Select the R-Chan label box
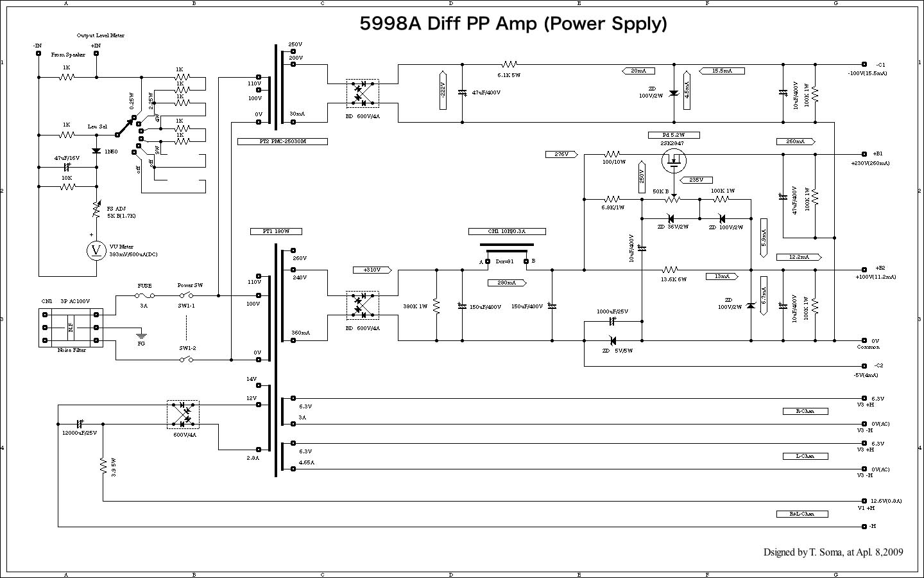Image resolution: width=924 pixels, height=578 pixels. (x=804, y=411)
